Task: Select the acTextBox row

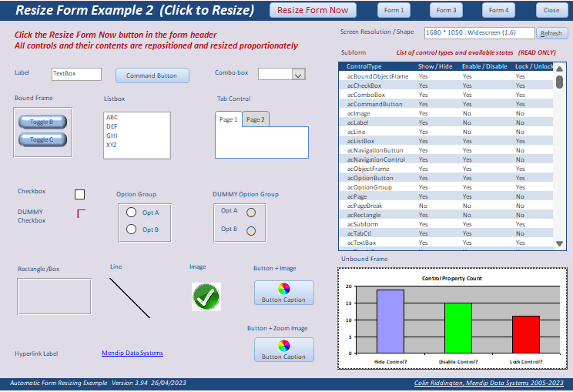Action: [x=446, y=243]
